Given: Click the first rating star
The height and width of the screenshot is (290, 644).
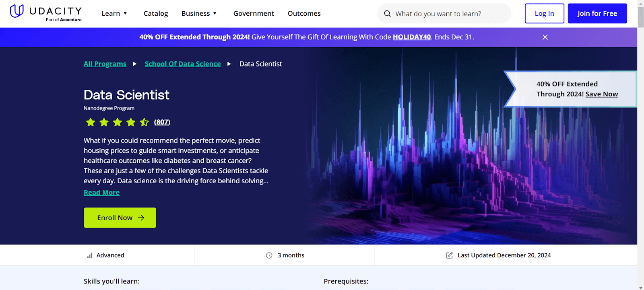Looking at the screenshot, I should [91, 122].
